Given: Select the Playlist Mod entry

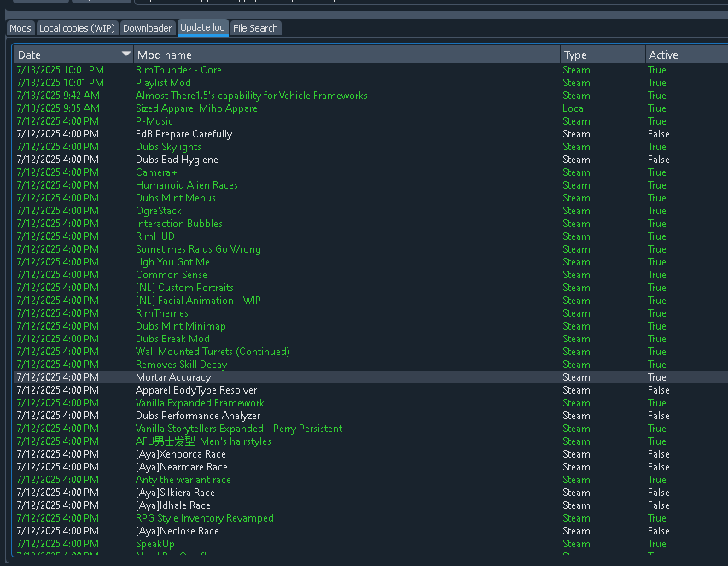Looking at the screenshot, I should coord(163,83).
